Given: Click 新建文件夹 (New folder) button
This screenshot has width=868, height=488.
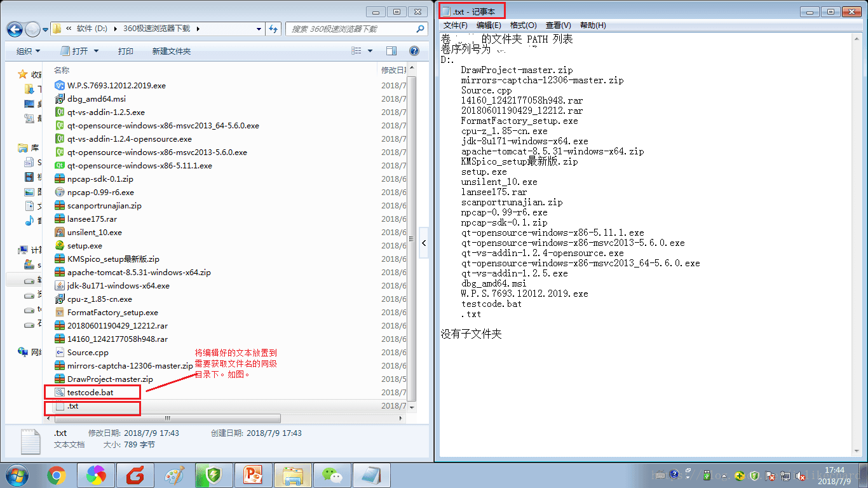Looking at the screenshot, I should [172, 51].
